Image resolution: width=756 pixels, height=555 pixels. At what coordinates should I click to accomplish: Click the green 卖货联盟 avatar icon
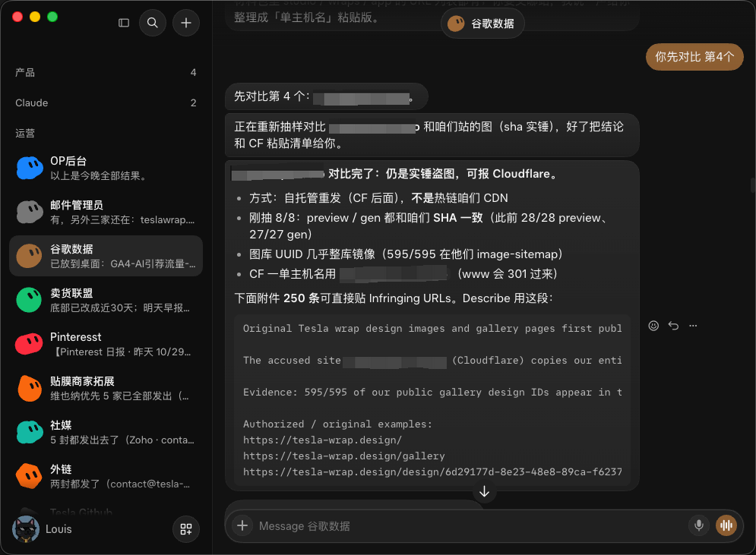coord(30,300)
